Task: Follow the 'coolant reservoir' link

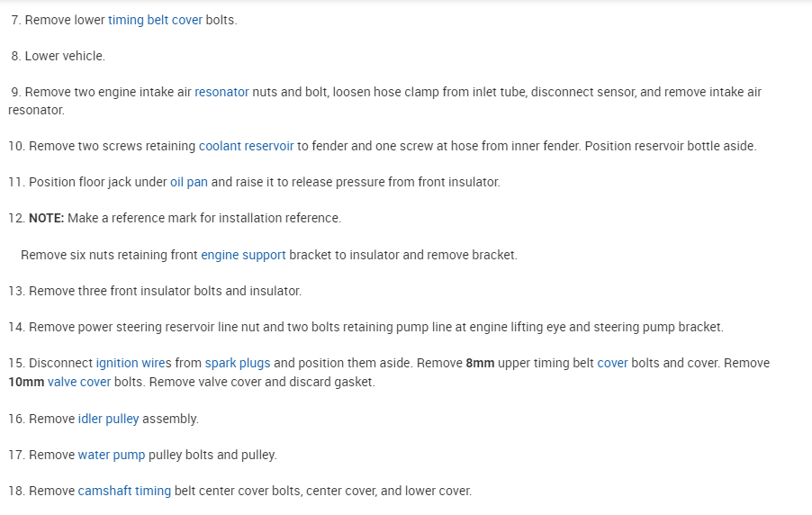Action: (246, 146)
